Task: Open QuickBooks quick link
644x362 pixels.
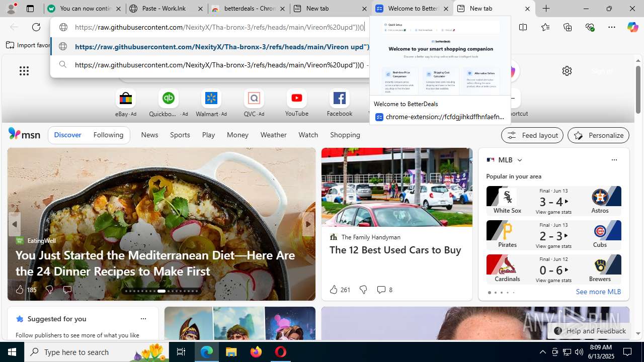Action: 168,103
